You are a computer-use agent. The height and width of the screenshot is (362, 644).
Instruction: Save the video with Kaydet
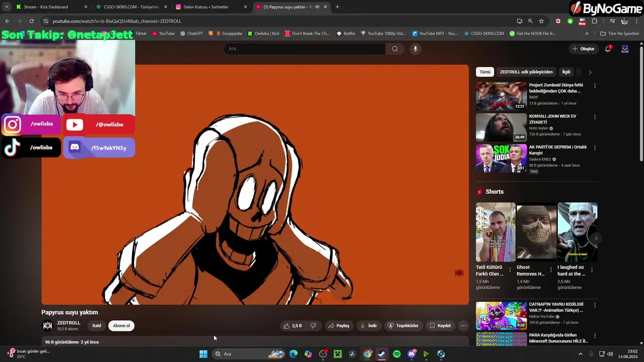(x=440, y=326)
